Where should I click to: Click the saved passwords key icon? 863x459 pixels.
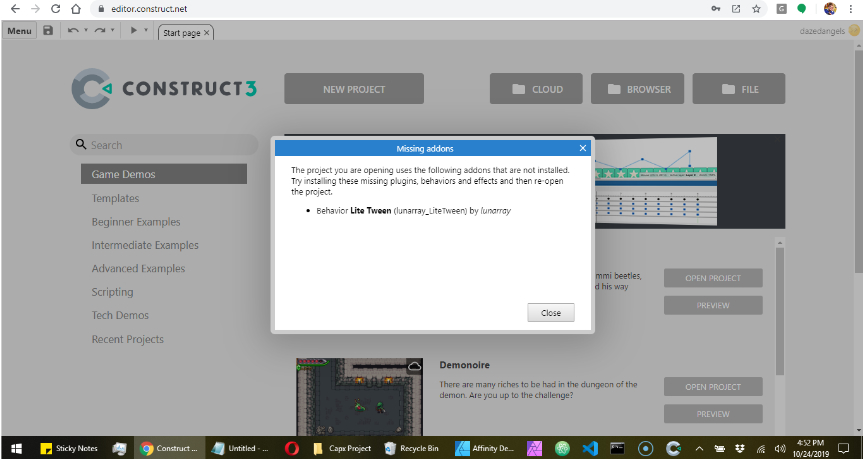(x=715, y=9)
